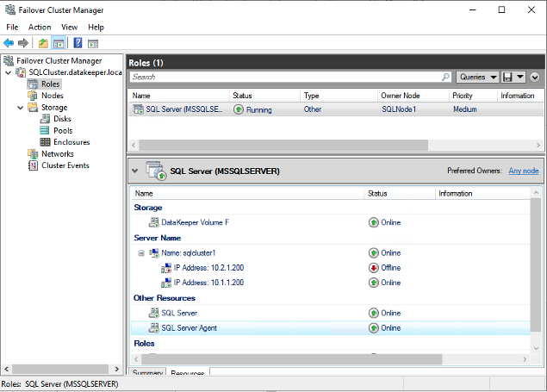Click the Forward arrow toolbar icon
Viewport: 547px width, 392px height.
tap(23, 43)
